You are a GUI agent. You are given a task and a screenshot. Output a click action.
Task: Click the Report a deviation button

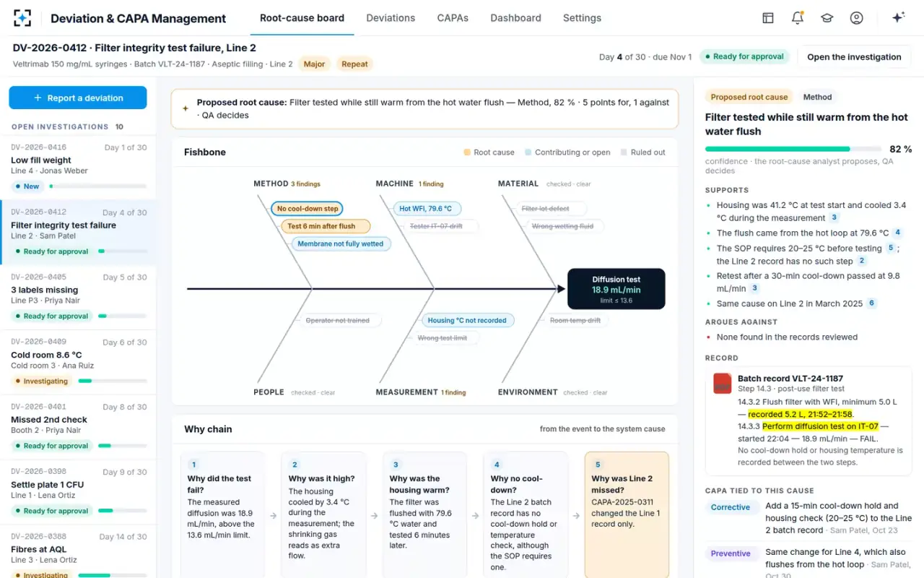click(78, 98)
